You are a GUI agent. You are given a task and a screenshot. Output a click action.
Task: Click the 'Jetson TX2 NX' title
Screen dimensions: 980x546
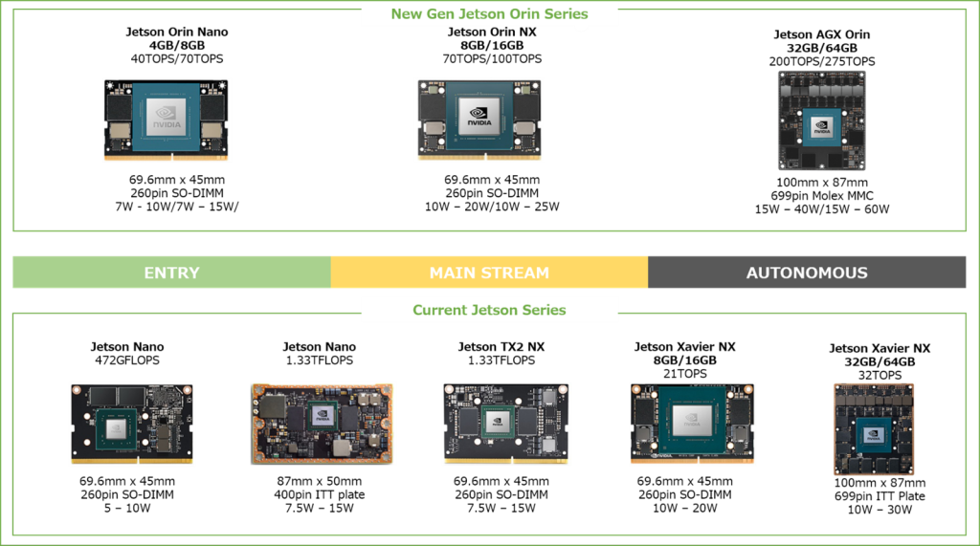point(501,347)
